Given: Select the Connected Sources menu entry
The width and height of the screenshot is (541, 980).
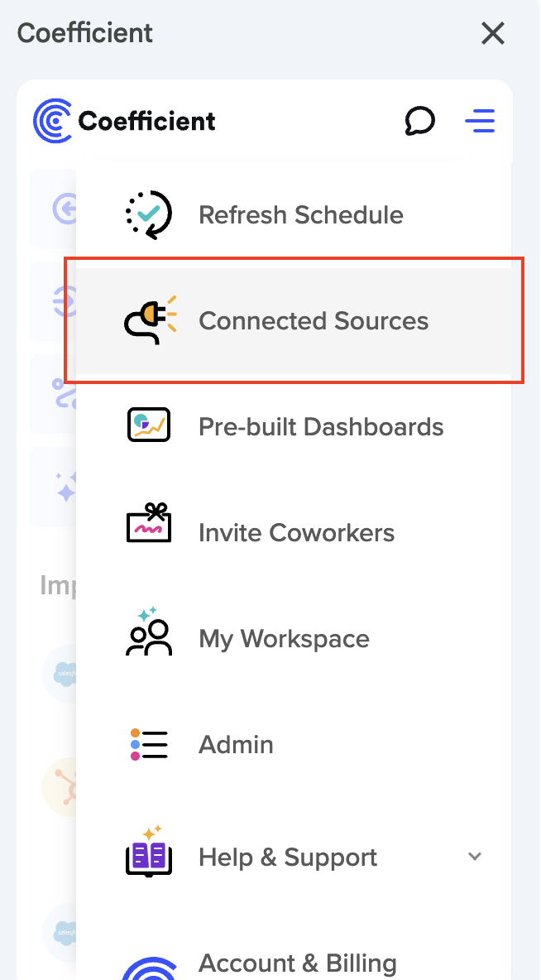Looking at the screenshot, I should pyautogui.click(x=313, y=319).
